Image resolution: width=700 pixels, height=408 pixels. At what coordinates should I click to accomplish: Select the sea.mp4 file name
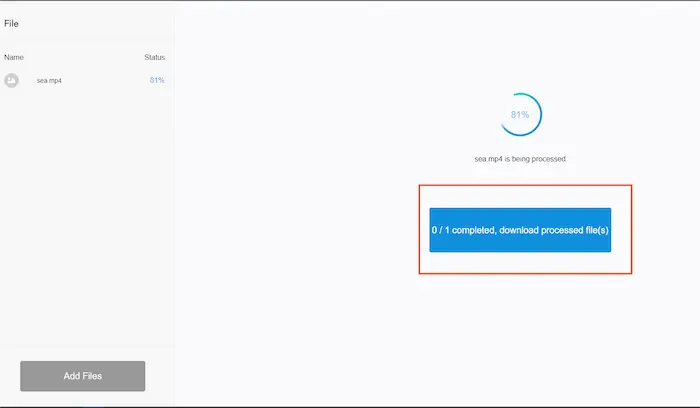pos(49,80)
